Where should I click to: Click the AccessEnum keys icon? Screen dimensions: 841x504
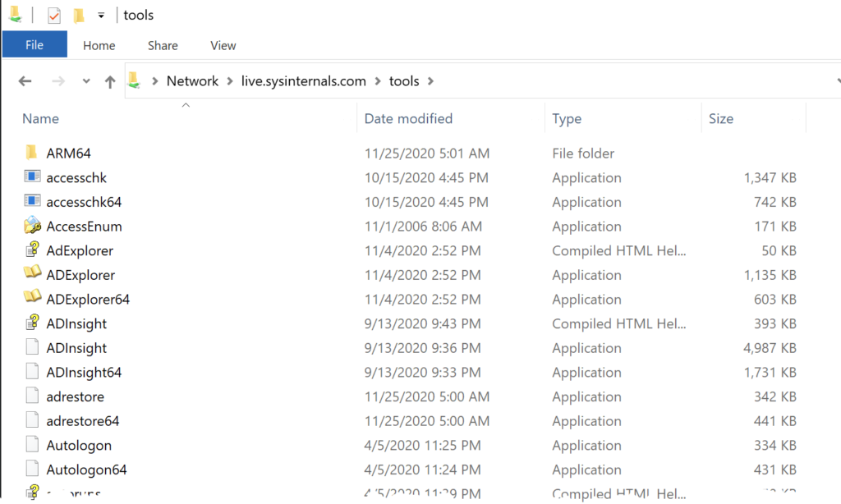pyautogui.click(x=32, y=226)
